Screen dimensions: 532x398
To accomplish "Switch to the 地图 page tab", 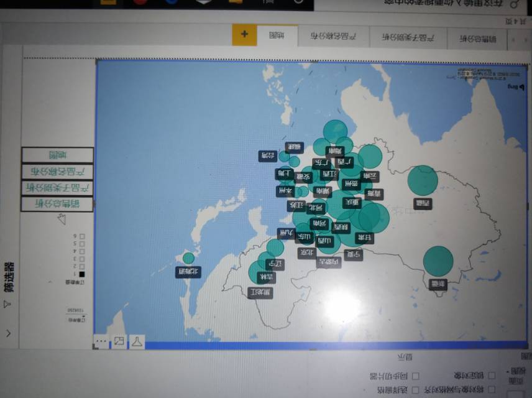I will pyautogui.click(x=277, y=35).
